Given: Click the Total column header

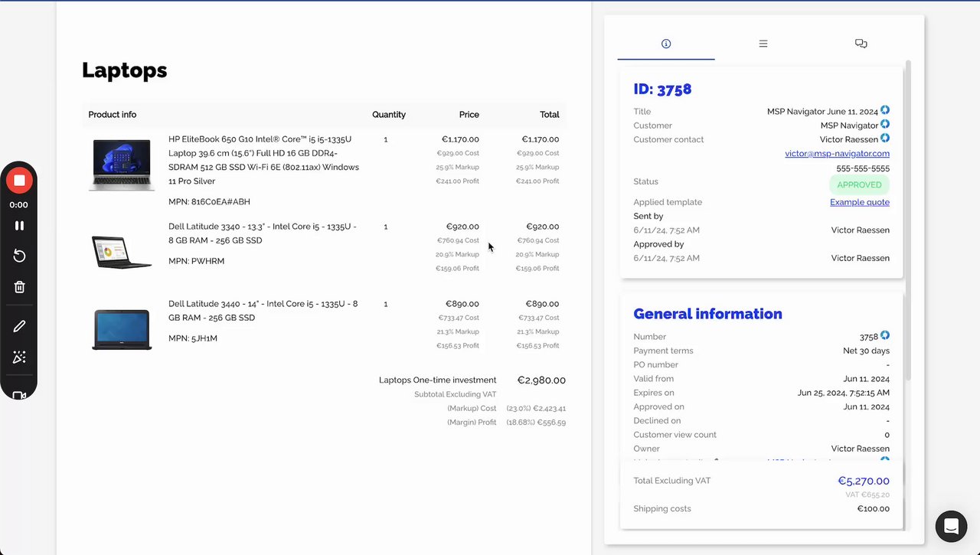Looking at the screenshot, I should [550, 115].
